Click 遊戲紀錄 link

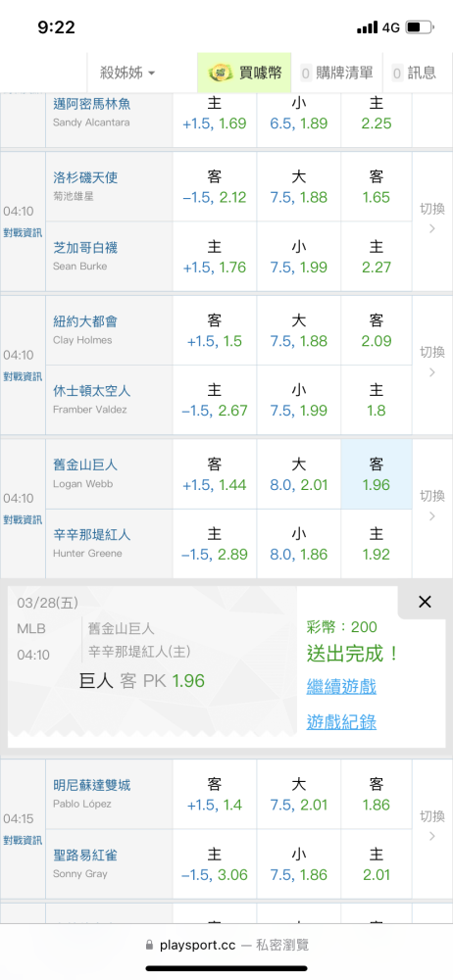coord(341,722)
